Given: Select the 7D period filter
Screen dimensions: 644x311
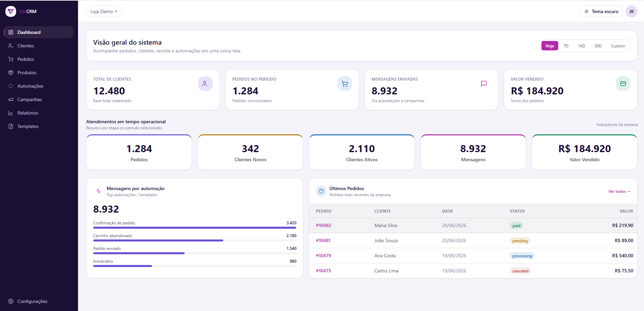Looking at the screenshot, I should [x=566, y=46].
